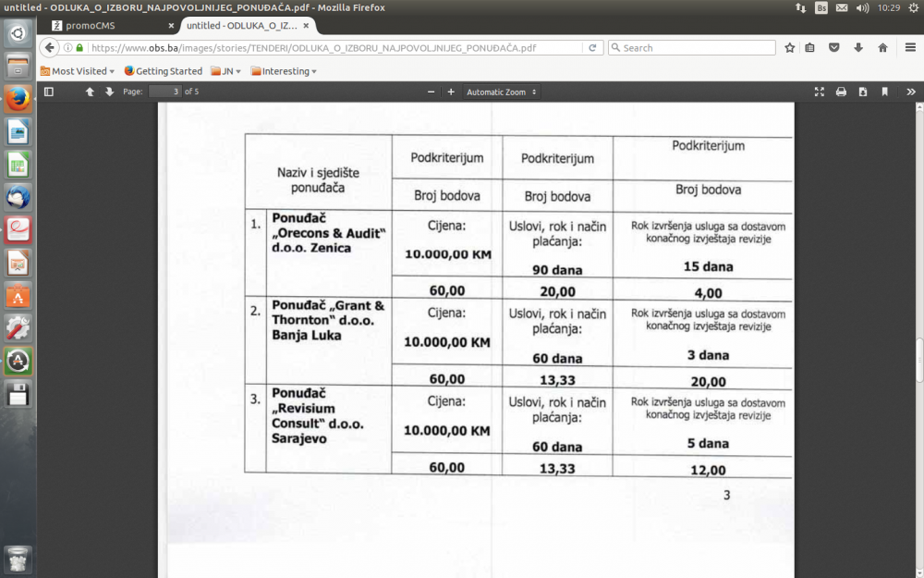Screen dimensions: 924x578
Task: Print the PDF document
Action: (x=841, y=92)
